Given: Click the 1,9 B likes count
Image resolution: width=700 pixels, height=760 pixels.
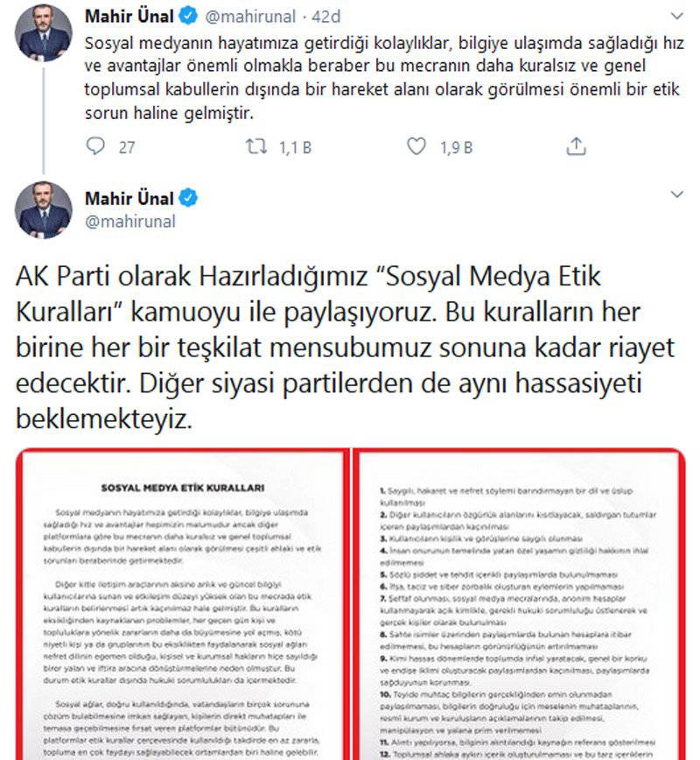Looking at the screenshot, I should coord(457,147).
